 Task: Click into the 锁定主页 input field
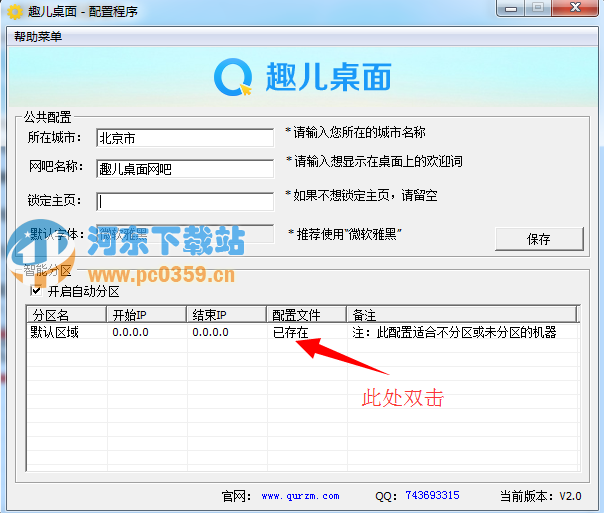[x=185, y=201]
